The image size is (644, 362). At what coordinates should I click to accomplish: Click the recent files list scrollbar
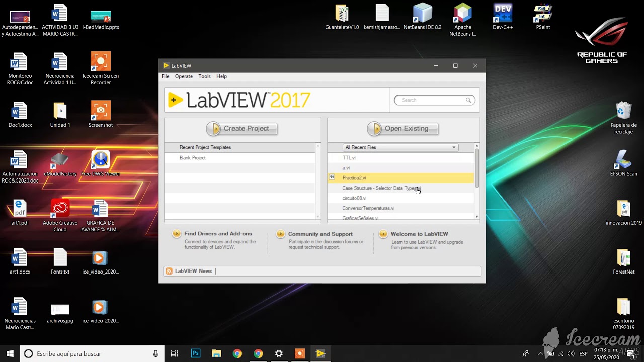click(477, 168)
